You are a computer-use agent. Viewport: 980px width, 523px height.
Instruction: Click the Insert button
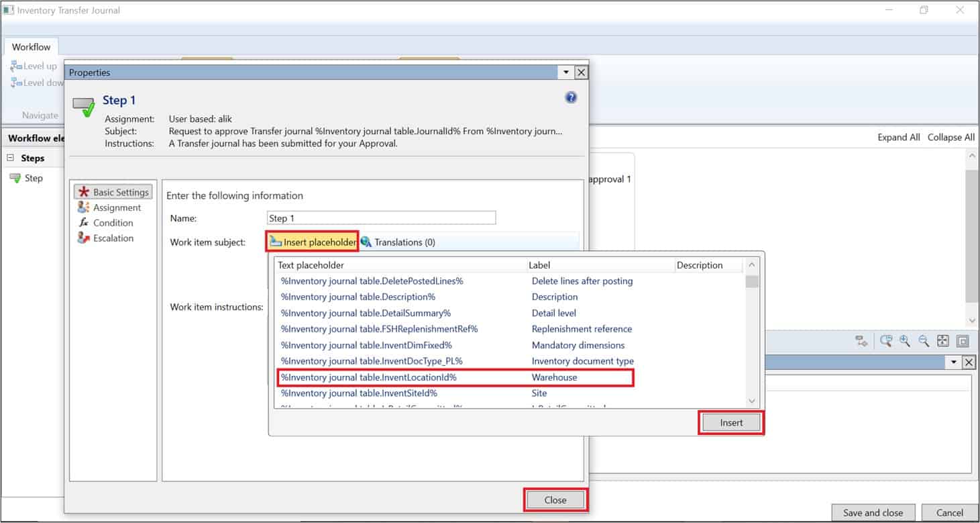coord(730,422)
